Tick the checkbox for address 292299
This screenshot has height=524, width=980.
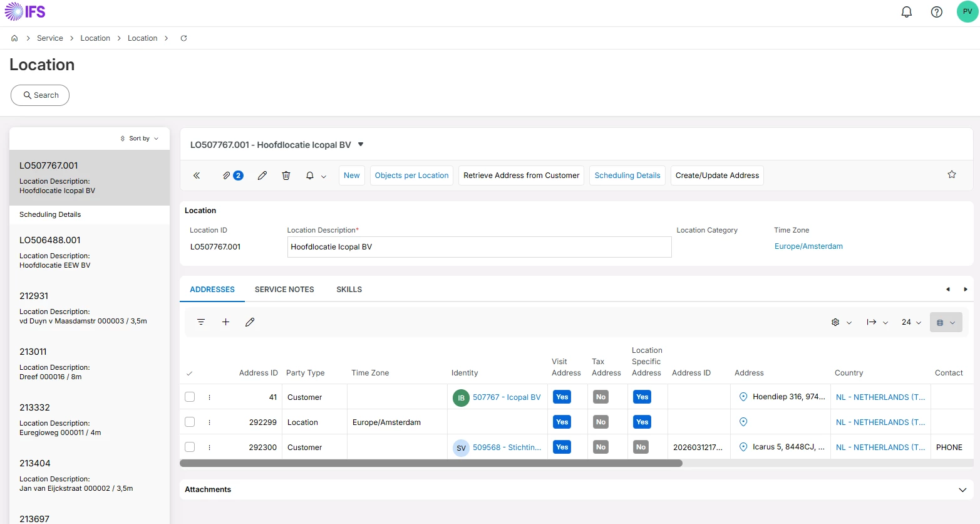click(x=190, y=422)
